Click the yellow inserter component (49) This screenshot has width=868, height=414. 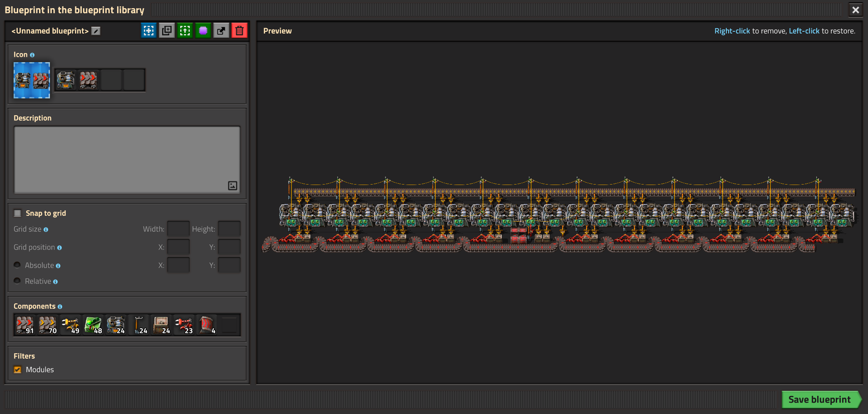click(70, 325)
